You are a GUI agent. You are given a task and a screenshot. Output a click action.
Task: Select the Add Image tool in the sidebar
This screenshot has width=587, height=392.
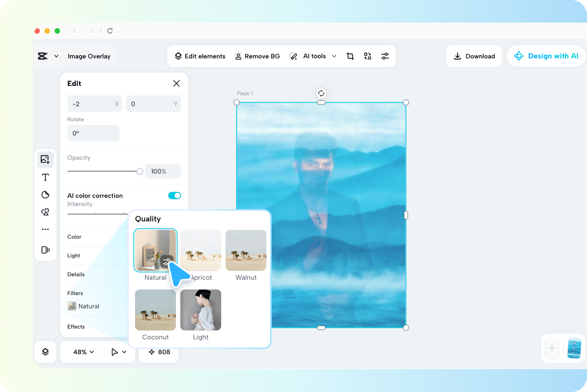45,159
